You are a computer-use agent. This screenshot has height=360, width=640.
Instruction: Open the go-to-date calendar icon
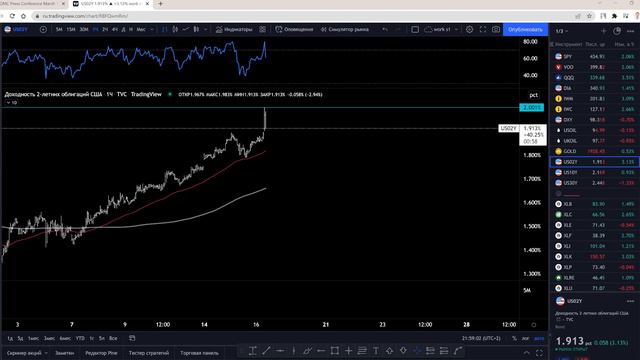(x=132, y=338)
